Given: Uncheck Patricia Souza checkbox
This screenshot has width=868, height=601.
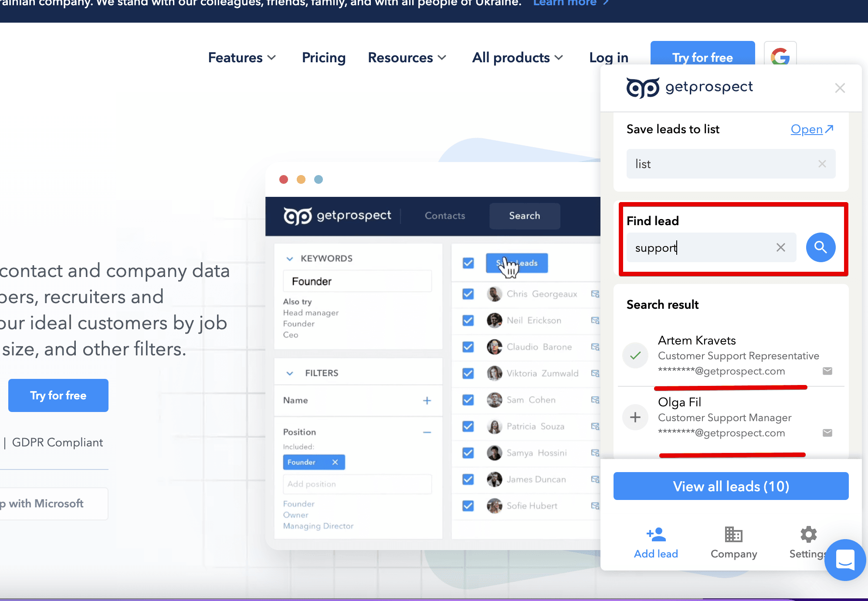Looking at the screenshot, I should [468, 426].
